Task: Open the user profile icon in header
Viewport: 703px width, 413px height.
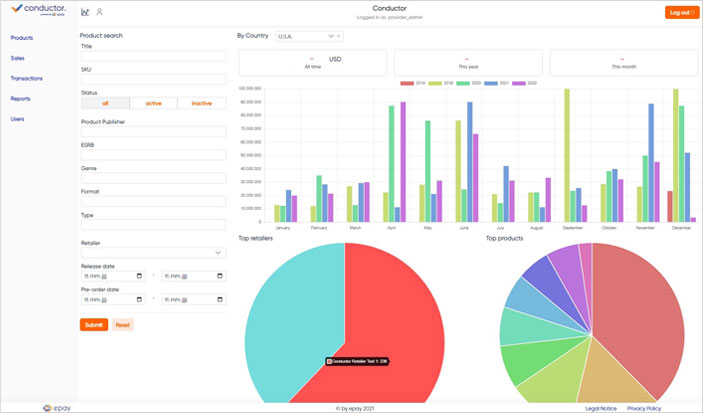Action: [100, 12]
